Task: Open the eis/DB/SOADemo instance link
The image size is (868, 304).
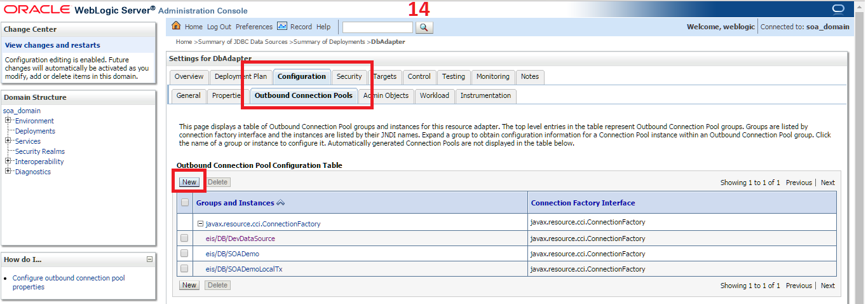Action: tap(233, 254)
